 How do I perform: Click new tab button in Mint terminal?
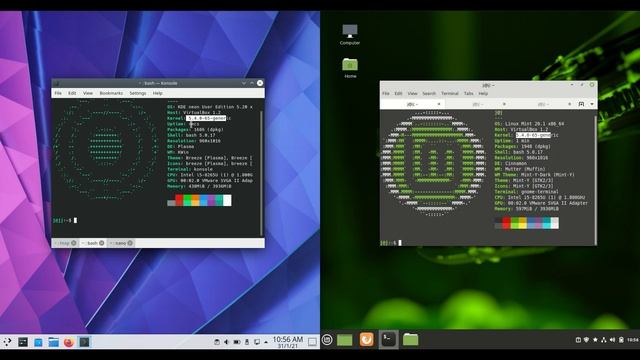click(x=581, y=104)
